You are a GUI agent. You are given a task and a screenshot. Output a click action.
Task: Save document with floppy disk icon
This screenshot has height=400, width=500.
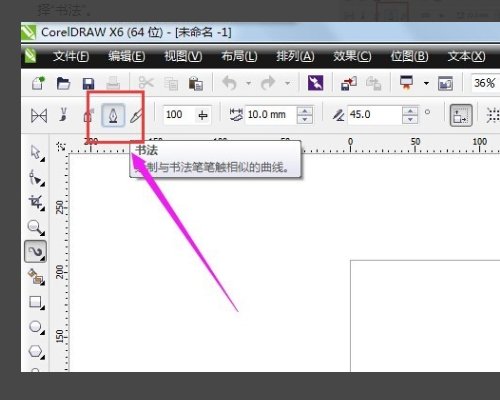(88, 83)
